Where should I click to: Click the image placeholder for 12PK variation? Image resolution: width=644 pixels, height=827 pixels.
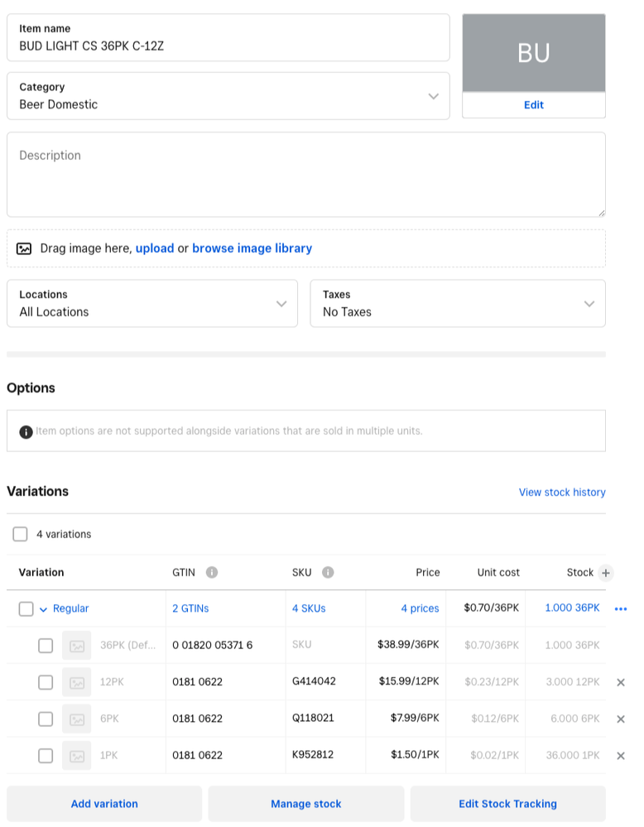click(76, 682)
